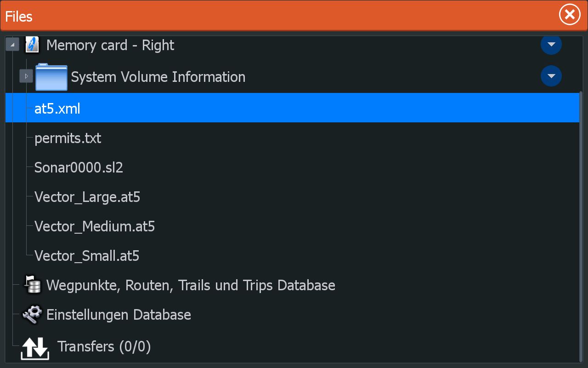
Task: Open Einstellungen Database entry
Action: pos(119,315)
